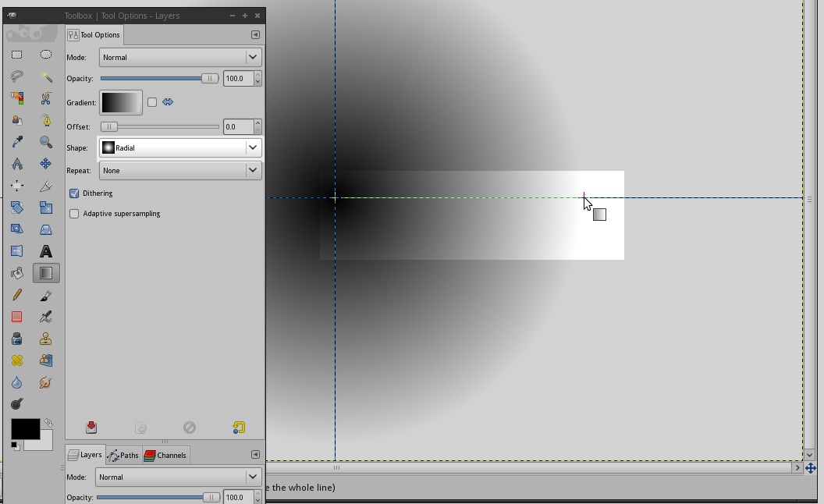Select the Fuzzy Select wand tool
The height and width of the screenshot is (504, 824).
point(46,76)
